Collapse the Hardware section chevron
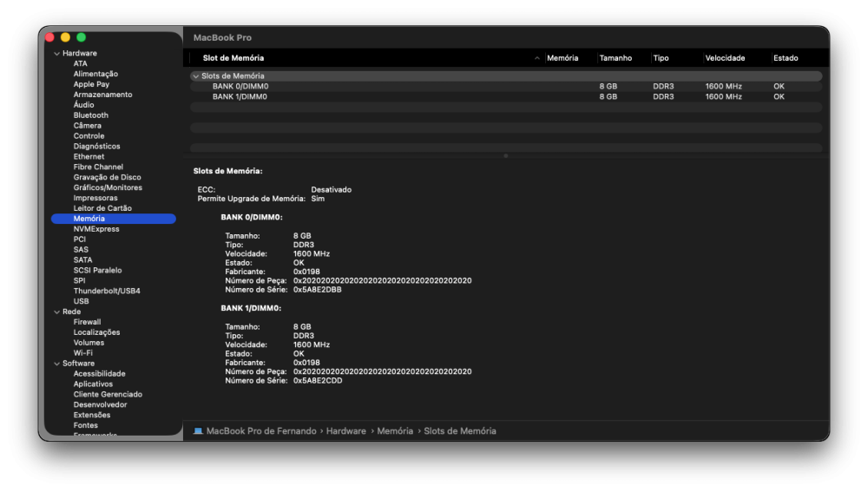 tap(56, 54)
